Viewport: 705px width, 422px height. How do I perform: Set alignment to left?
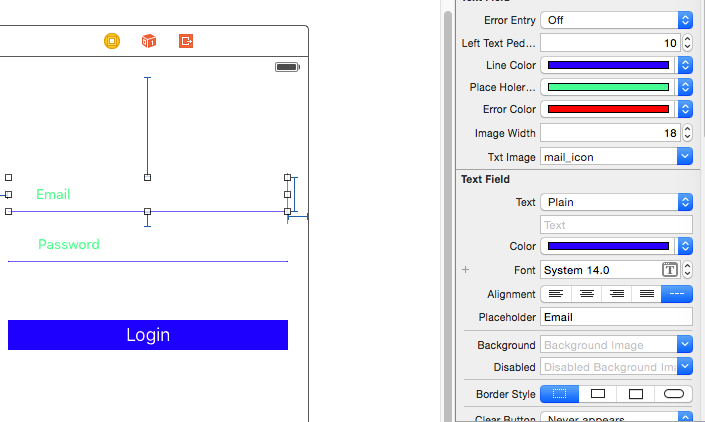coord(556,294)
